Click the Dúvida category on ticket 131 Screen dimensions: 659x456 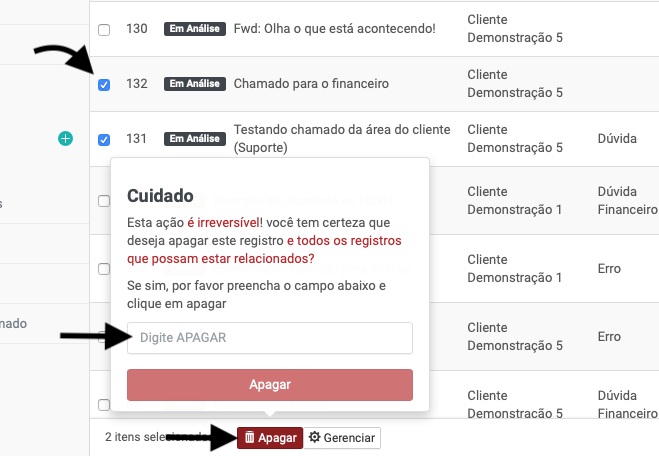click(617, 139)
